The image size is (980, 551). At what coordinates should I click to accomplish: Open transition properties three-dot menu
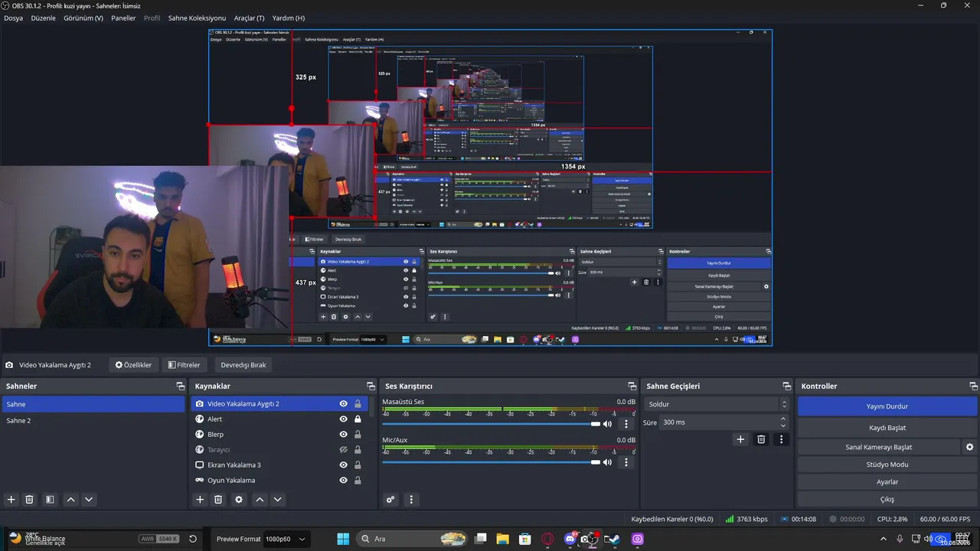(781, 439)
